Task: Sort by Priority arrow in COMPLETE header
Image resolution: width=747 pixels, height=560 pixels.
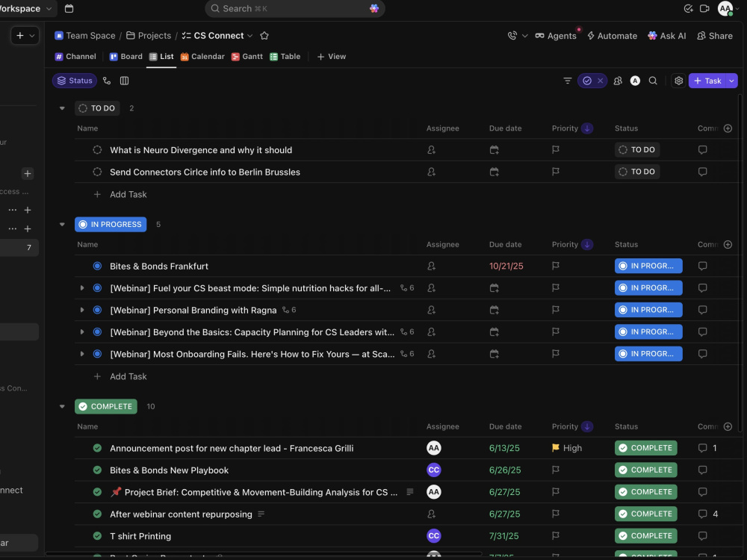Action: 587,426
